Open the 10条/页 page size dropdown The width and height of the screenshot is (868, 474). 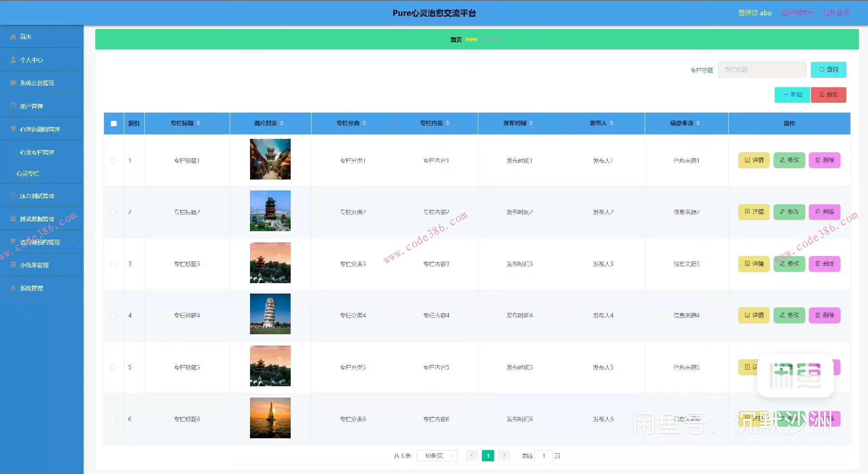(437, 455)
